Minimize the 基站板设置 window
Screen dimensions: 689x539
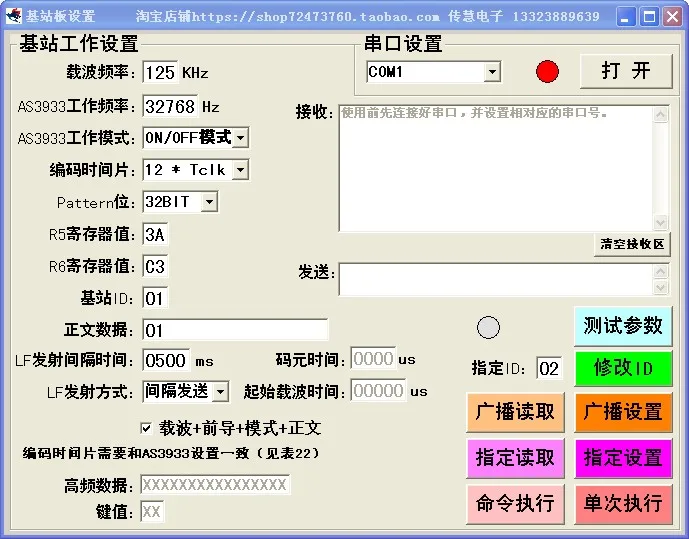coord(625,17)
